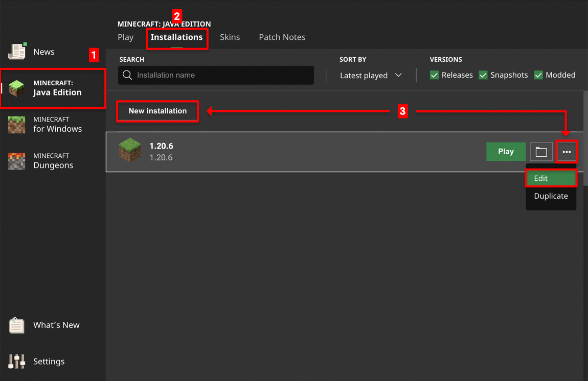
Task: Focus the Installation name search field
Action: (222, 76)
